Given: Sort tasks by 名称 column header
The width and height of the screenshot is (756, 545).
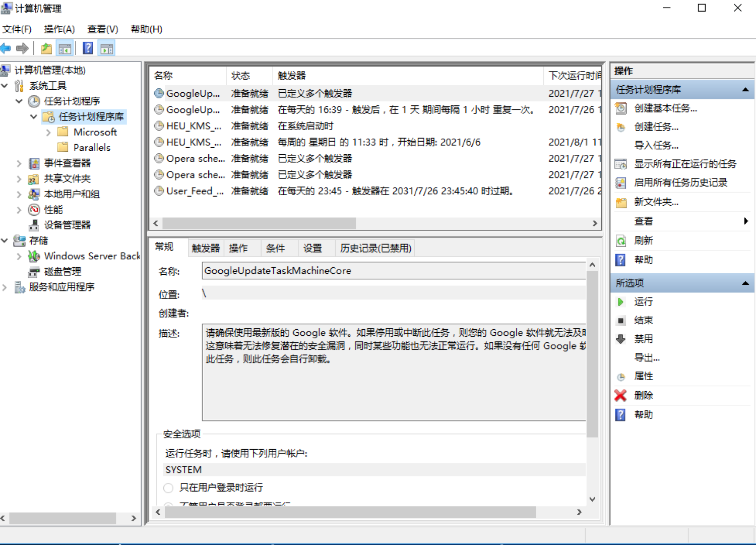Looking at the screenshot, I should tap(188, 76).
